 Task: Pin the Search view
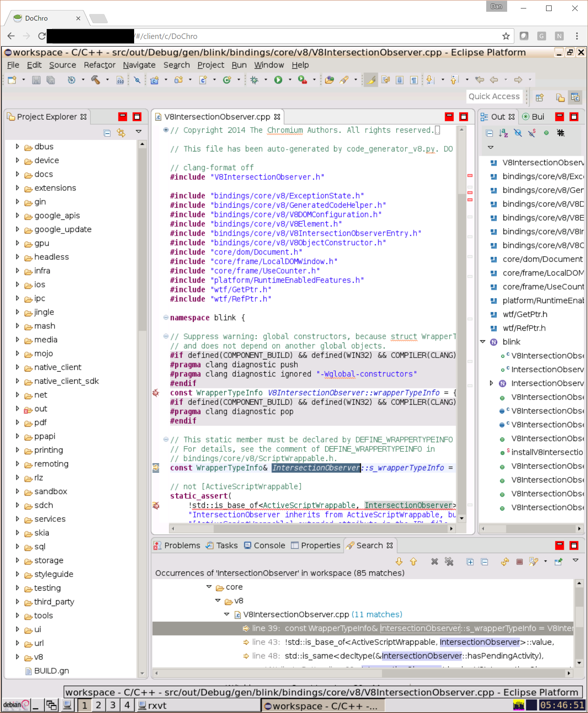[x=559, y=562]
